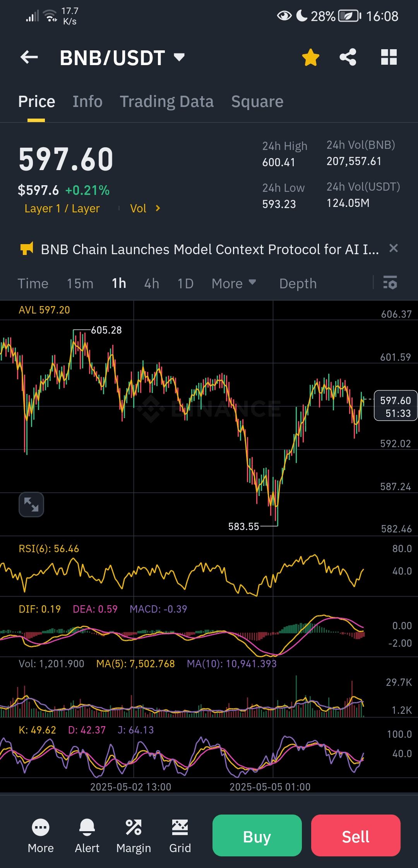Tap the Vol: 1,201.900 label

[x=51, y=664]
